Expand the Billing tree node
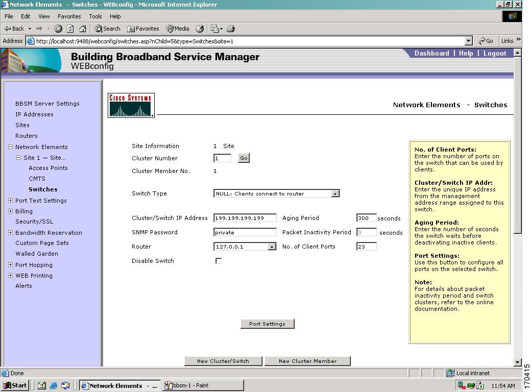 pyautogui.click(x=11, y=211)
